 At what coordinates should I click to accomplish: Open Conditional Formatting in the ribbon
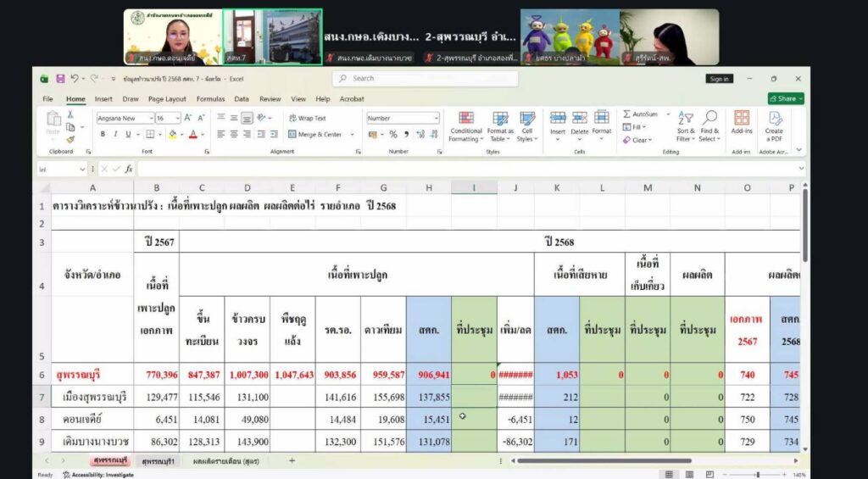point(465,125)
